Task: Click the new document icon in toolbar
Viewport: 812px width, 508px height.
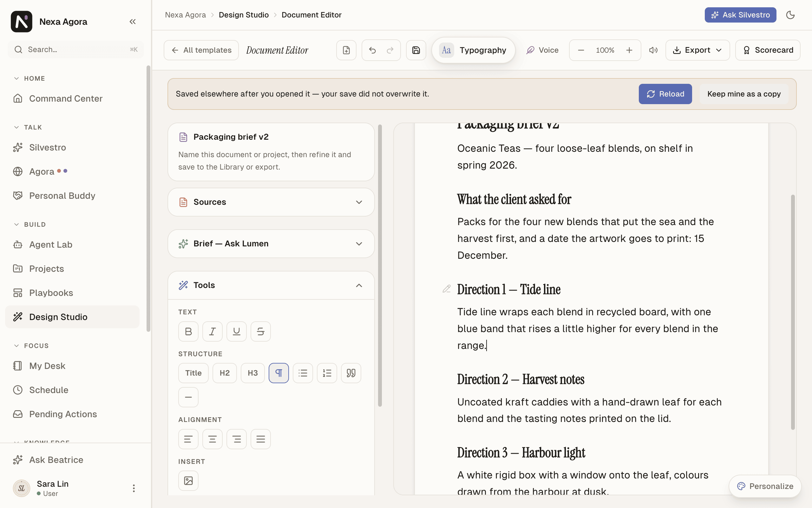Action: [x=346, y=50]
